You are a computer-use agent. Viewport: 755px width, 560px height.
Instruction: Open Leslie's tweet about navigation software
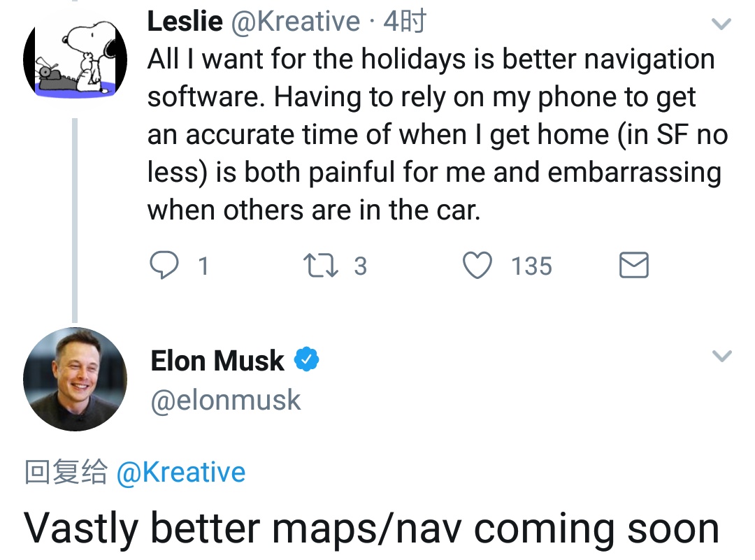pos(437,134)
